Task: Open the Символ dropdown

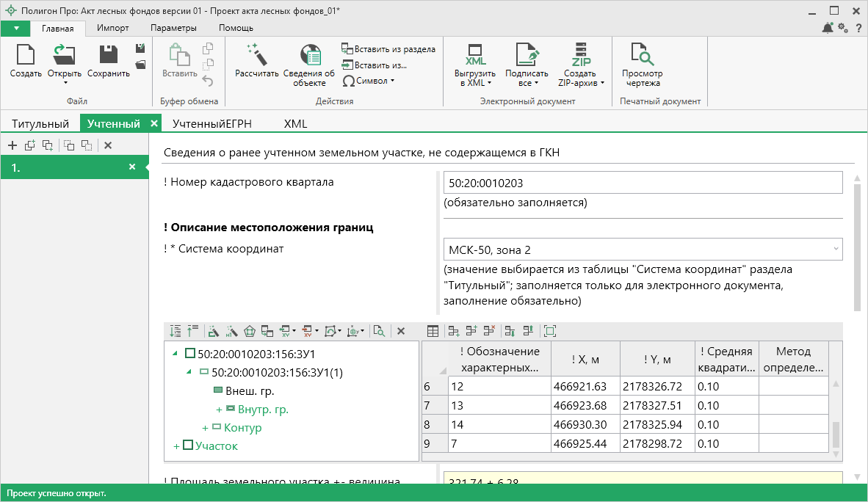Action: [x=369, y=81]
